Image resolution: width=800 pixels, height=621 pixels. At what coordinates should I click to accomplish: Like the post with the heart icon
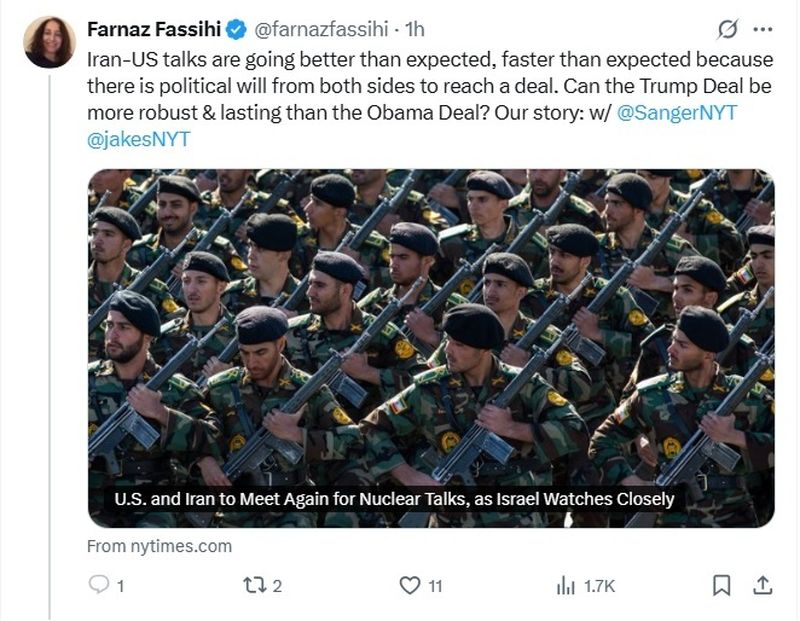pyautogui.click(x=407, y=585)
